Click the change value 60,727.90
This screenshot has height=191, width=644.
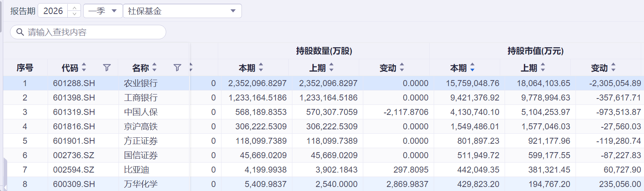click(x=622, y=170)
